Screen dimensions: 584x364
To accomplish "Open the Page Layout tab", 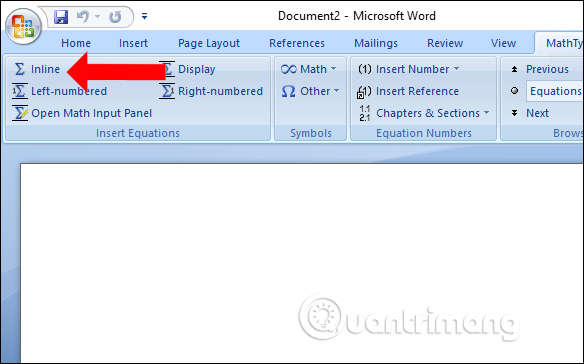I will (209, 43).
